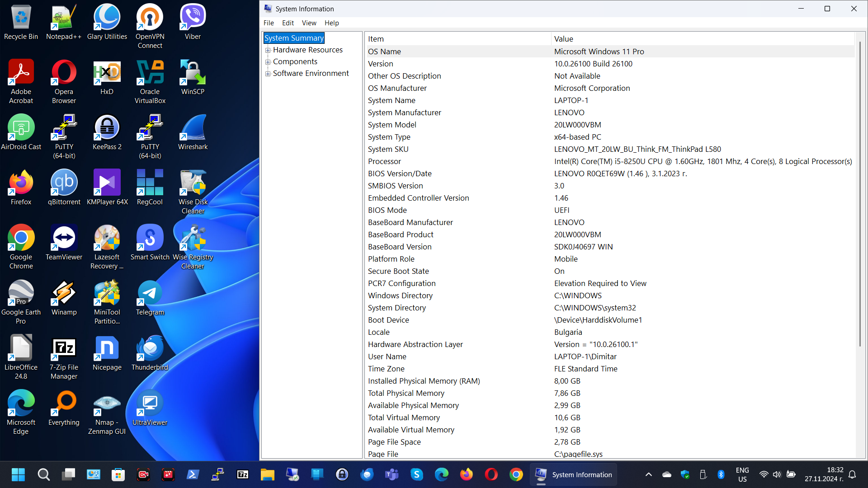The height and width of the screenshot is (488, 868).
Task: Switch ENG US input language indicator
Action: [x=742, y=474]
